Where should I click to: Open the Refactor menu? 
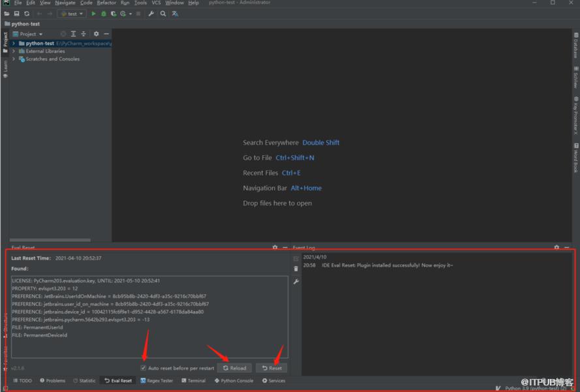point(106,3)
